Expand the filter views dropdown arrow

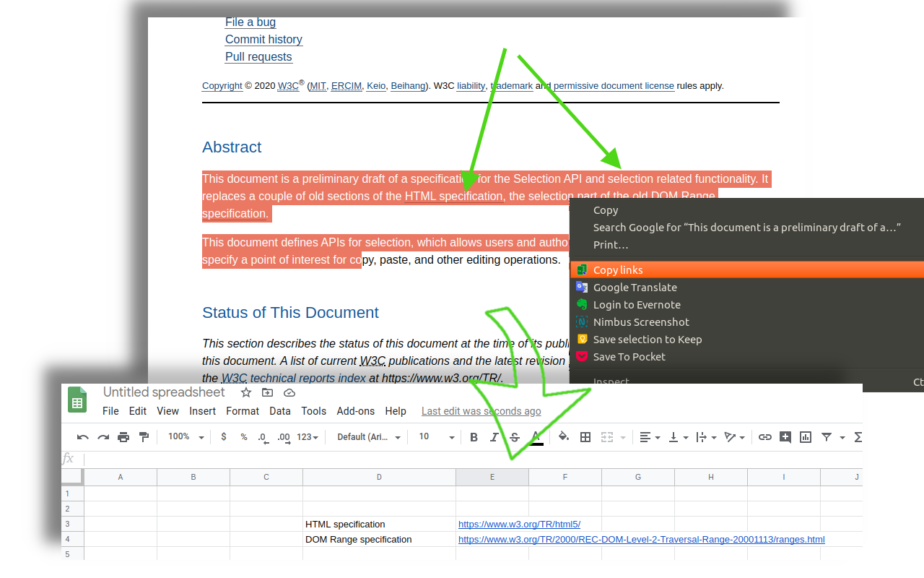(x=842, y=438)
